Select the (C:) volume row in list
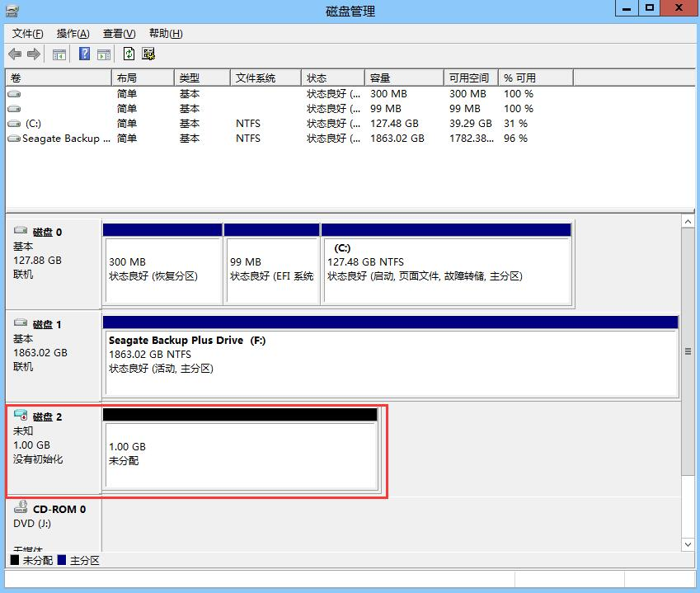This screenshot has height=593, width=700. tap(33, 124)
